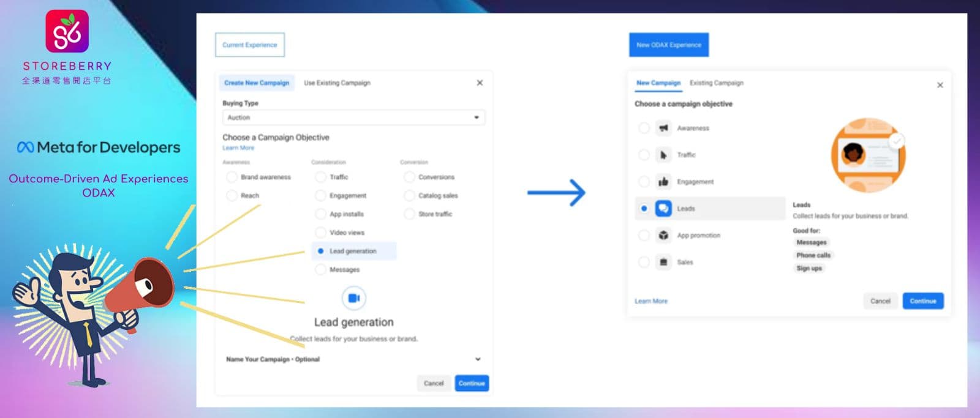Open the Buying Type Auction dropdown
The image size is (980, 418).
pos(353,118)
